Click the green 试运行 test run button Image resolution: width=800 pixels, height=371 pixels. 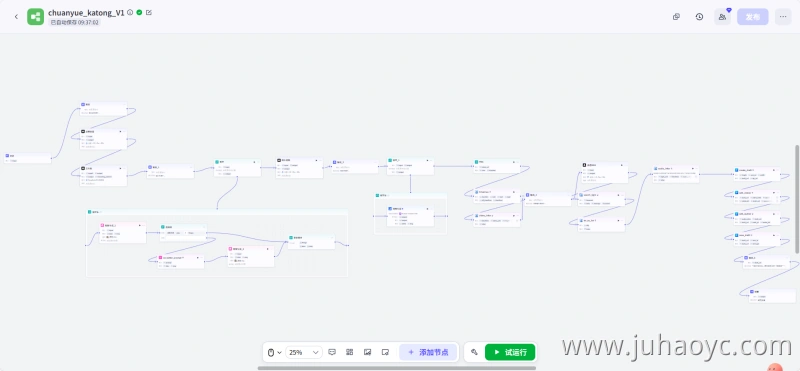pos(510,352)
